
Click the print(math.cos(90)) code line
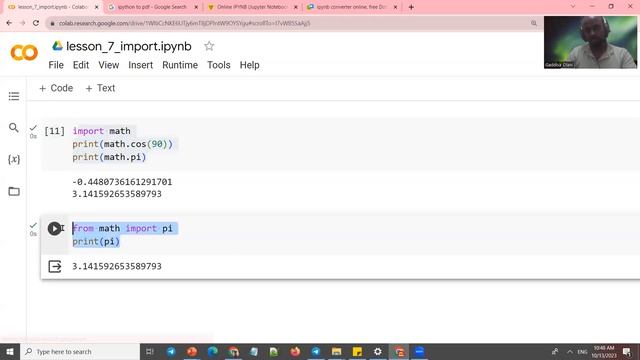122,144
